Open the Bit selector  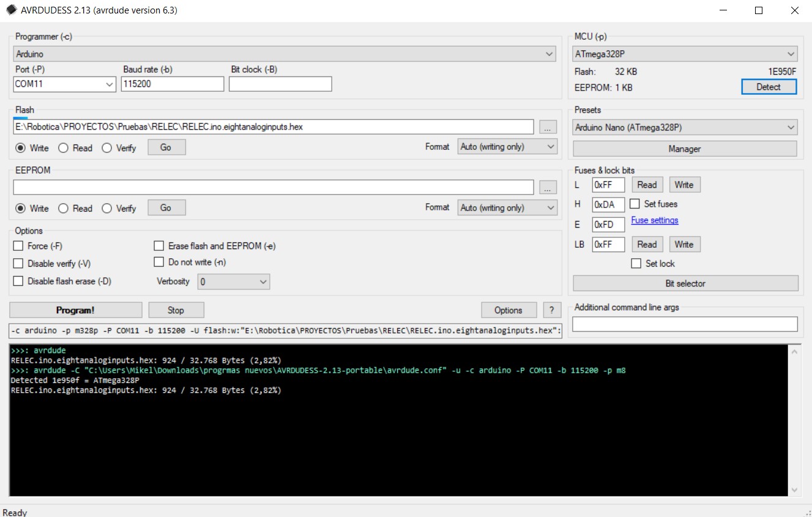[x=685, y=283]
